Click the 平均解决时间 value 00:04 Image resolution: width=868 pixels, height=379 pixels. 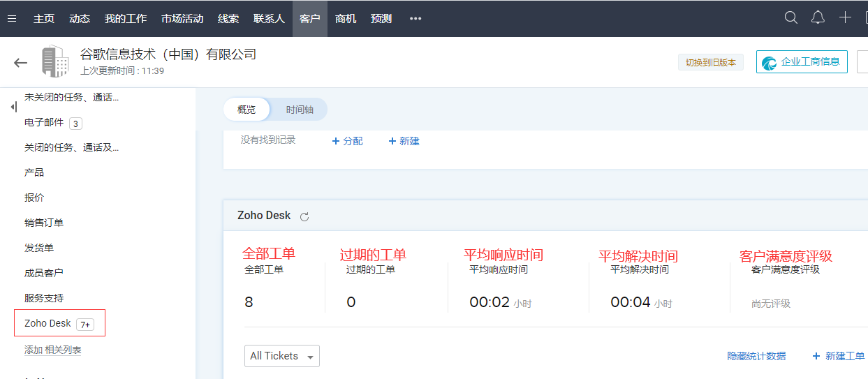(631, 302)
